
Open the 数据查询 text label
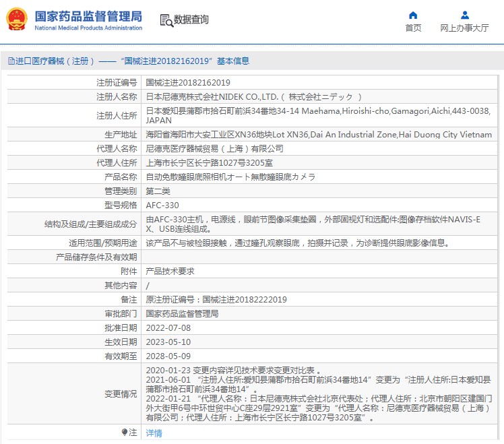191,20
